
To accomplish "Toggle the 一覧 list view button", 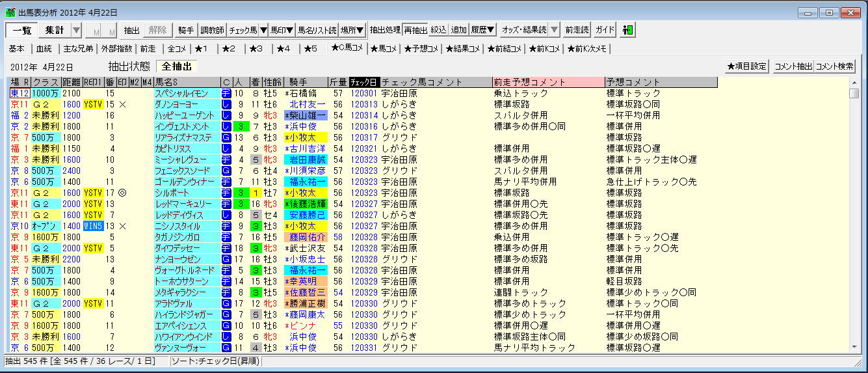I will (x=21, y=30).
